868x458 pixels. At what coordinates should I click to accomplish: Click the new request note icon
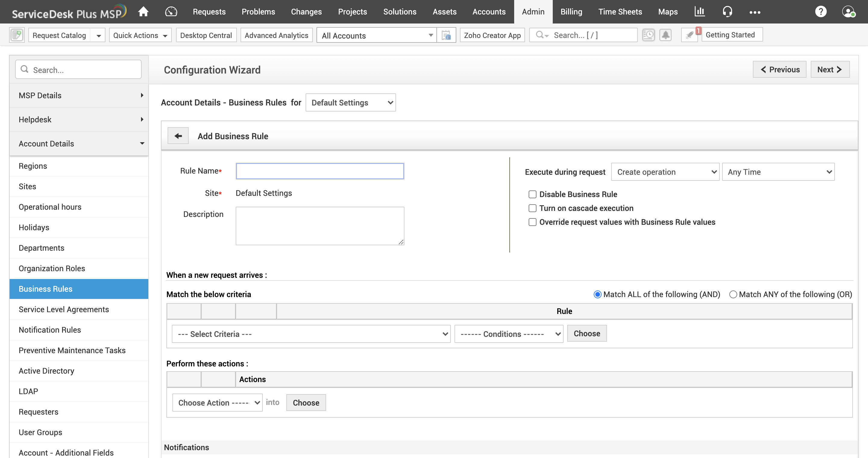pos(17,35)
